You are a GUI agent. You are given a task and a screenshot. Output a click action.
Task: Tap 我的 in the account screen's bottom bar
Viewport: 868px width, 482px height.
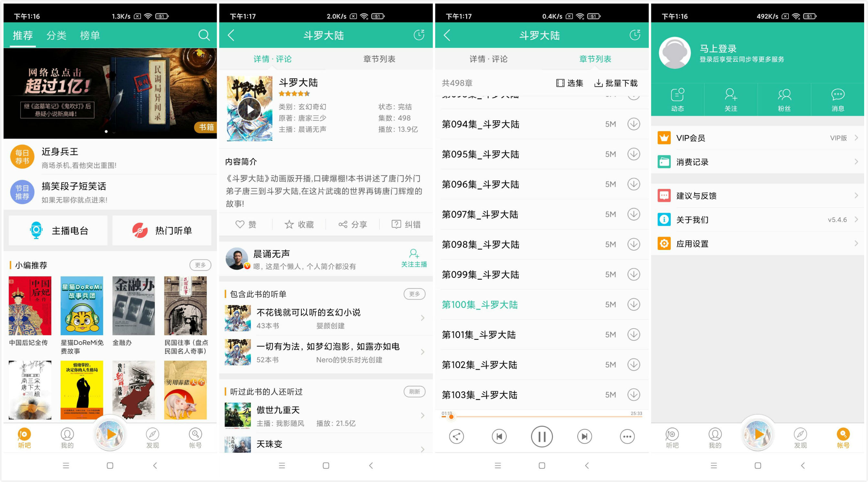click(x=715, y=438)
